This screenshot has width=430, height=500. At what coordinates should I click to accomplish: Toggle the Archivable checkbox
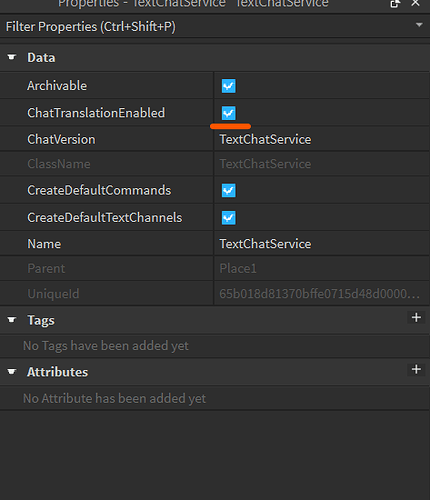(229, 86)
